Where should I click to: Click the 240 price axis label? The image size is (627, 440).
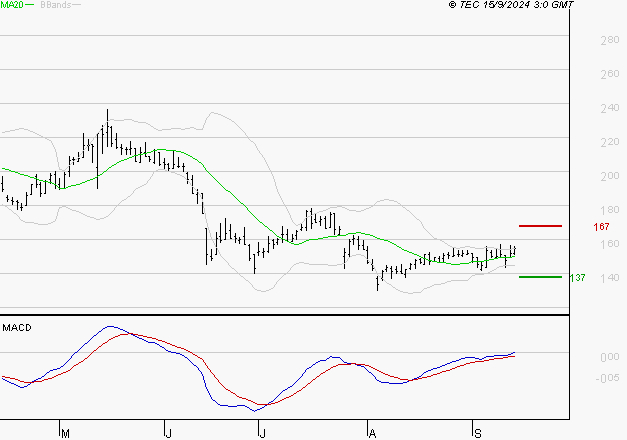pos(610,108)
